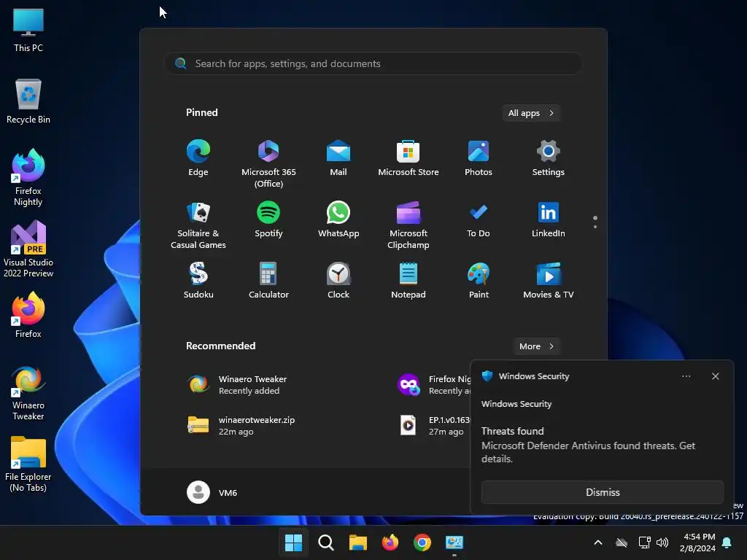Click the Windows Start button on taskbar
The image size is (747, 560).
(293, 542)
